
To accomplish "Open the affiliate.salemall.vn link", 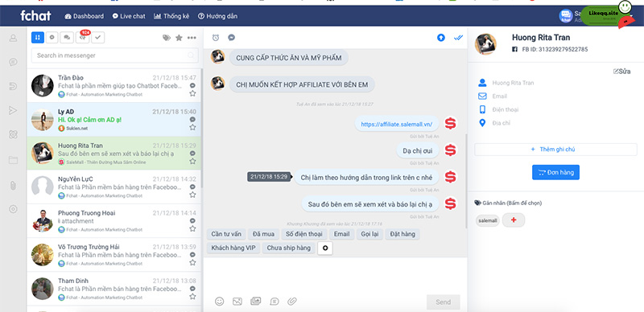I will point(396,124).
